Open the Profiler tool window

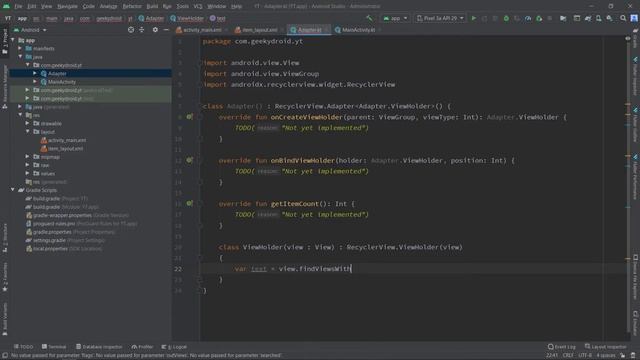pyautogui.click(x=142, y=347)
